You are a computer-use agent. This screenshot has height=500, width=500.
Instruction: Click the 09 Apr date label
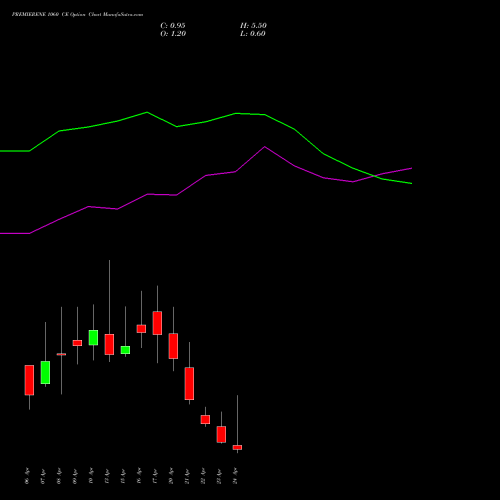(x=75, y=476)
